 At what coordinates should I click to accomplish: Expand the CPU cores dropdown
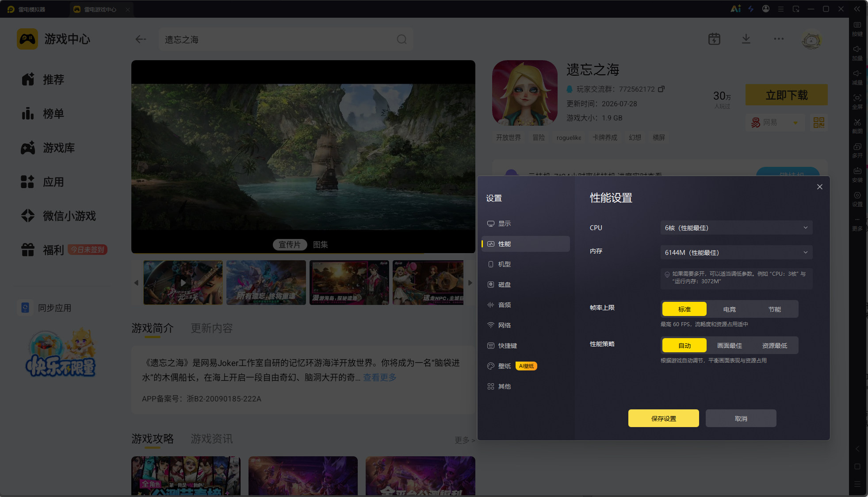[x=736, y=228]
